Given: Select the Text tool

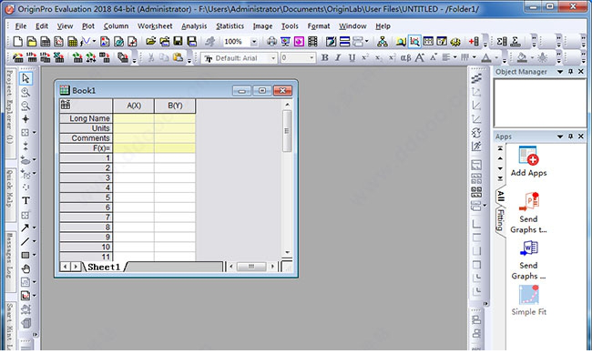Looking at the screenshot, I should pyautogui.click(x=26, y=201).
